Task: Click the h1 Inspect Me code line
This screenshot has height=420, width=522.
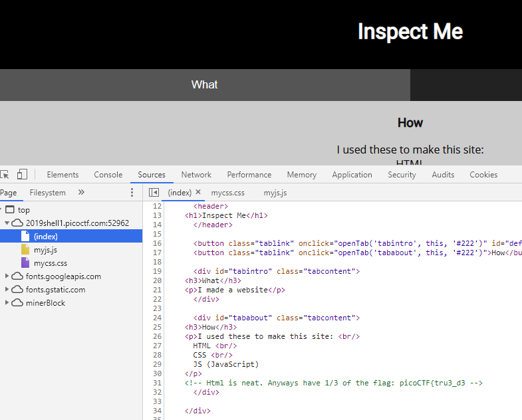Action: tap(226, 215)
